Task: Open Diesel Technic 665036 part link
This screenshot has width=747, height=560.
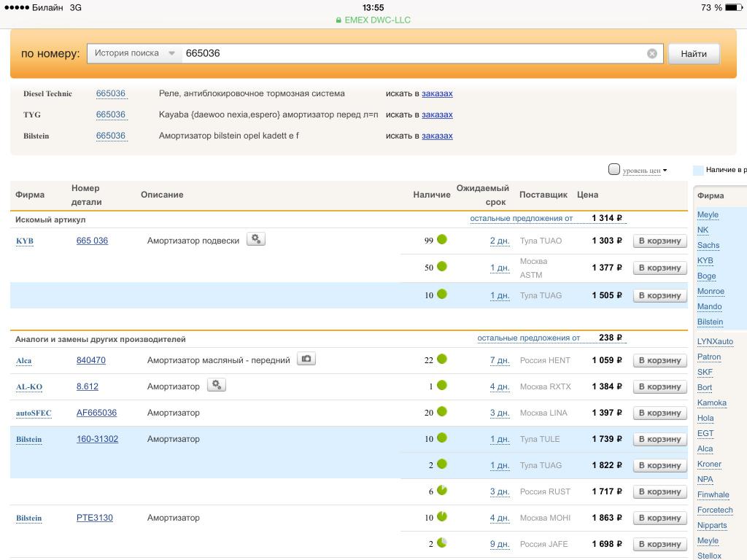Action: tap(111, 93)
